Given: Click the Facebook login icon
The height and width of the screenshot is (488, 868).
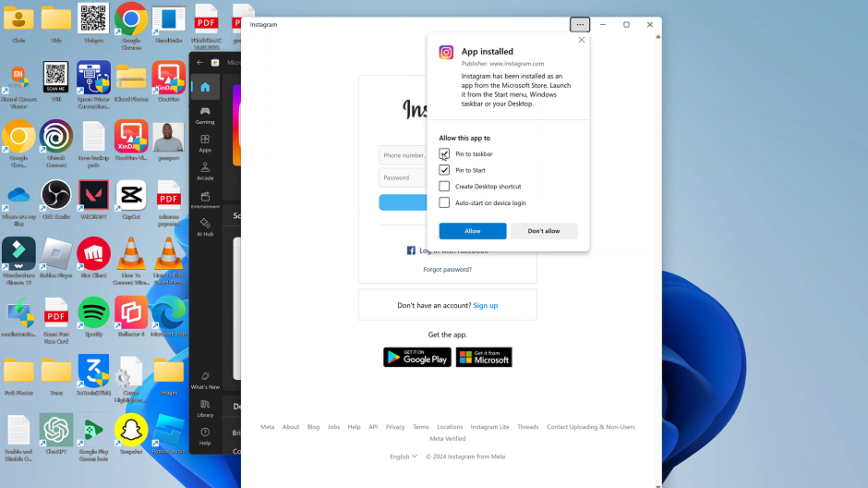Looking at the screenshot, I should pyautogui.click(x=411, y=250).
